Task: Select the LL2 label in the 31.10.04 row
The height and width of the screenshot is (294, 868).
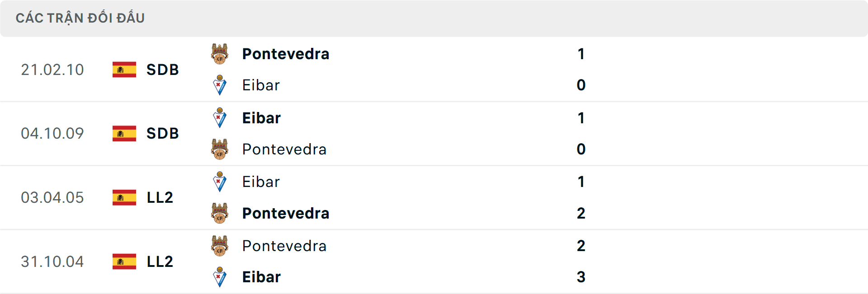Action: (x=159, y=261)
